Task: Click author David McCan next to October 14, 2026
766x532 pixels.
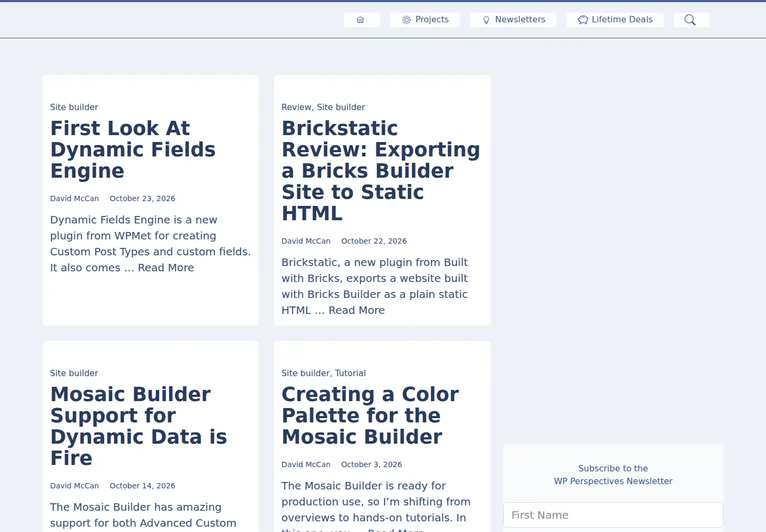Action: coord(74,486)
